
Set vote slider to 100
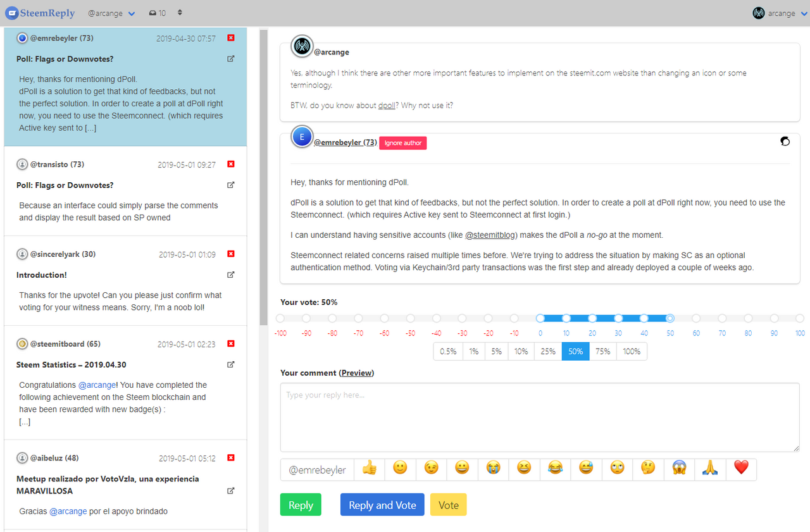(801, 318)
